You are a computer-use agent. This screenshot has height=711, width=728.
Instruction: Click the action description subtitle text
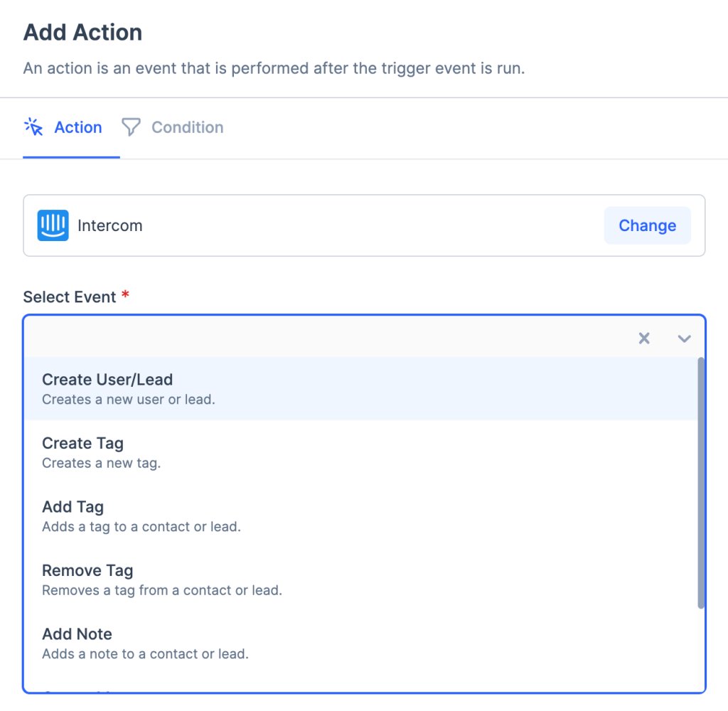click(x=274, y=70)
